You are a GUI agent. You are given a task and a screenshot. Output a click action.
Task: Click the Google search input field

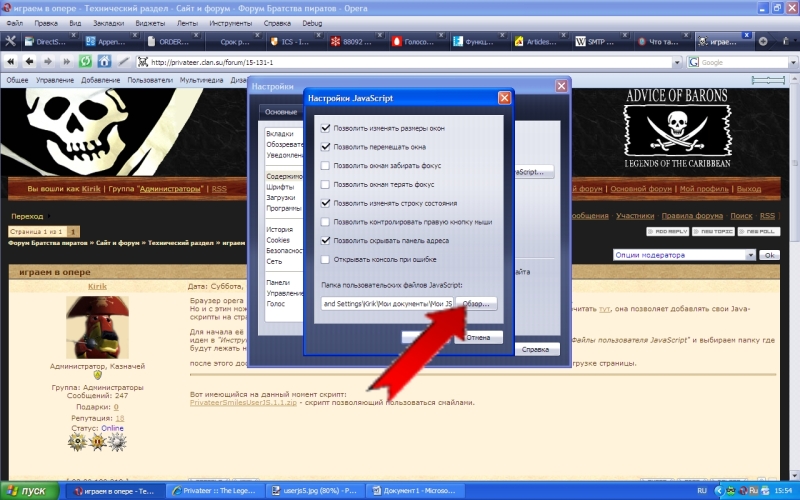[x=744, y=62]
